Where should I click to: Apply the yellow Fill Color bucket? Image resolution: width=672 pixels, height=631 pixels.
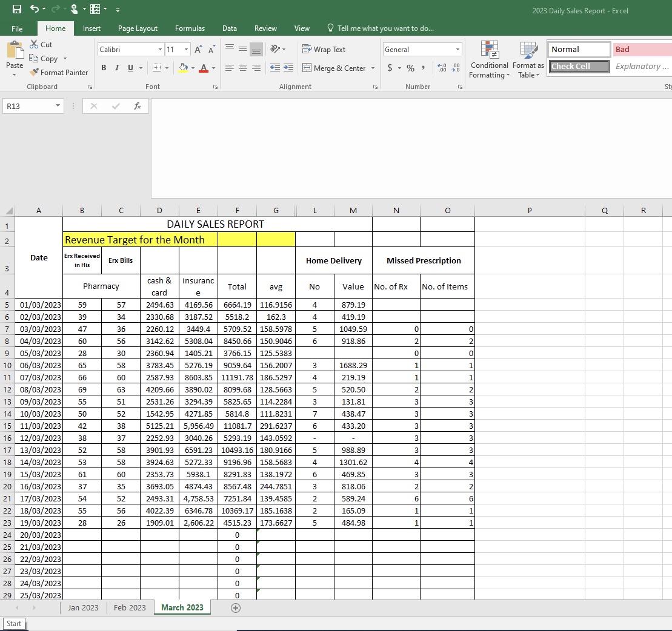[184, 68]
